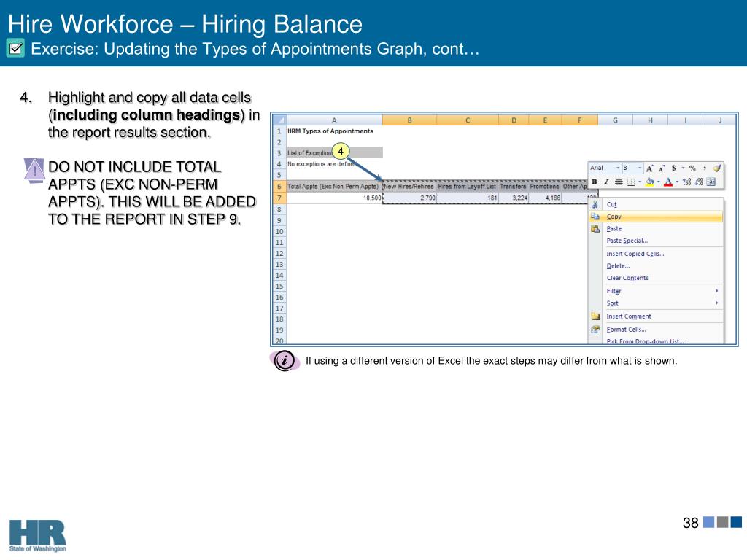The width and height of the screenshot is (747, 560).
Task: Click the cell containing 3,224
Action: pos(514,198)
